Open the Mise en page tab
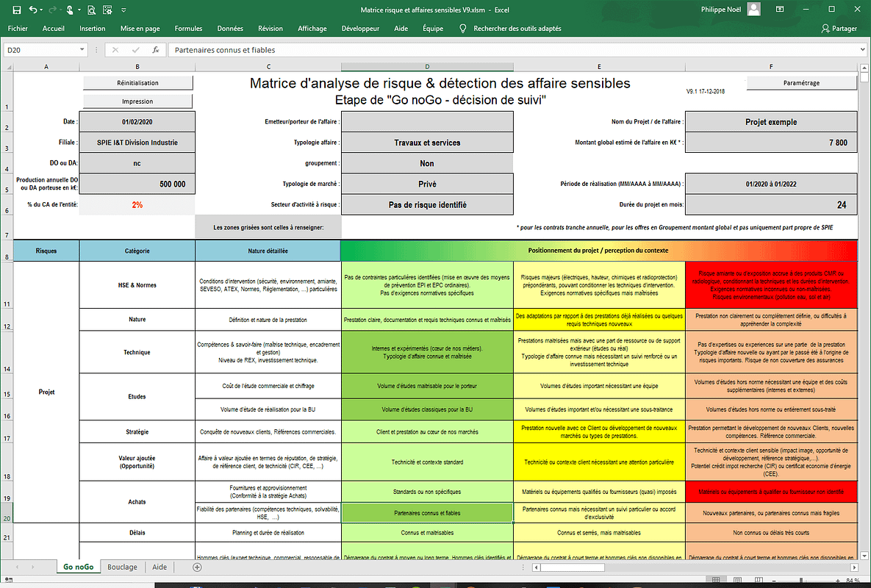871x588 pixels. click(x=140, y=29)
